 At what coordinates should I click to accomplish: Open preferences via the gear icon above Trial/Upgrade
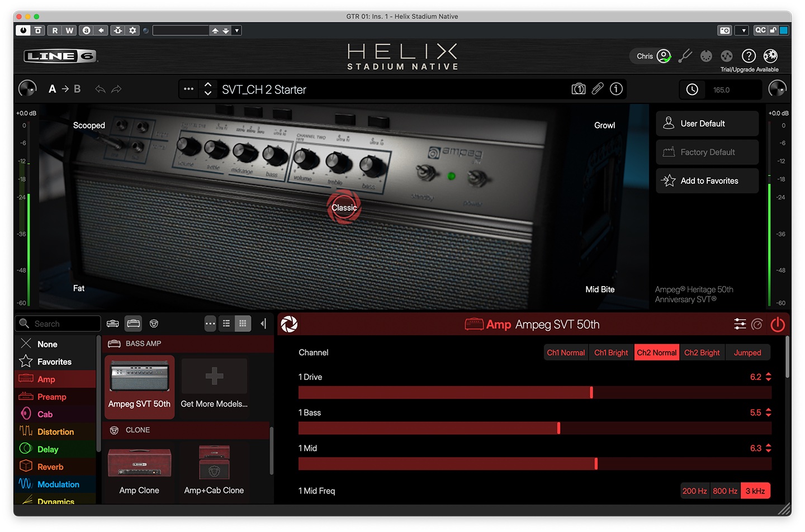pyautogui.click(x=770, y=56)
